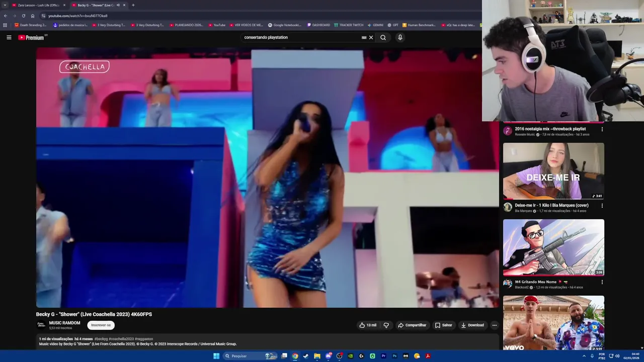Click the Becky G Coachella video player
Image resolution: width=644 pixels, height=362 pixels.
(267, 177)
